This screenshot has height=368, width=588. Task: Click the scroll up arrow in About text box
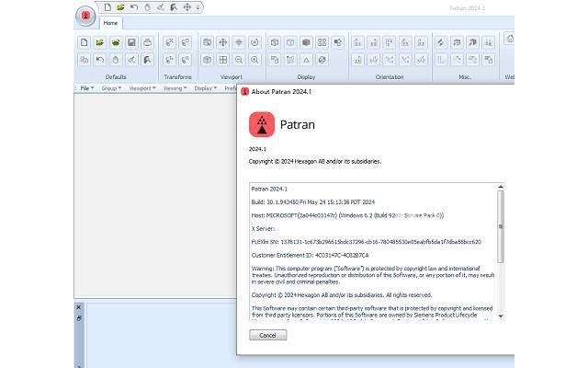pyautogui.click(x=501, y=187)
